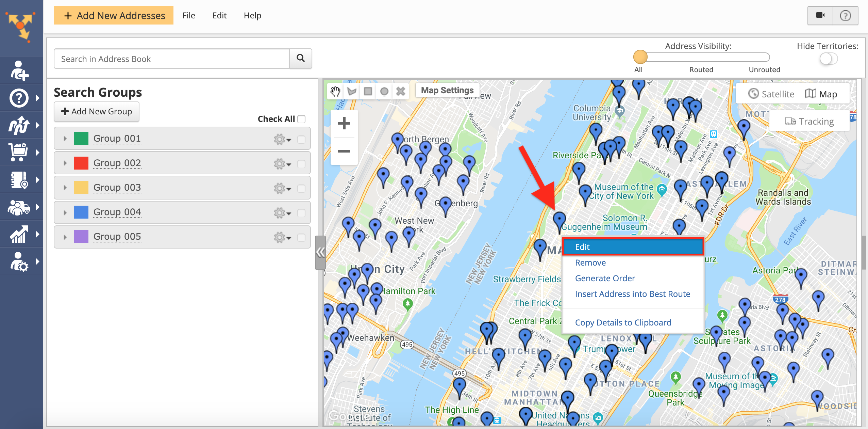The width and height of the screenshot is (868, 429).
Task: Expand the Group 003 row arrow
Action: tap(65, 188)
